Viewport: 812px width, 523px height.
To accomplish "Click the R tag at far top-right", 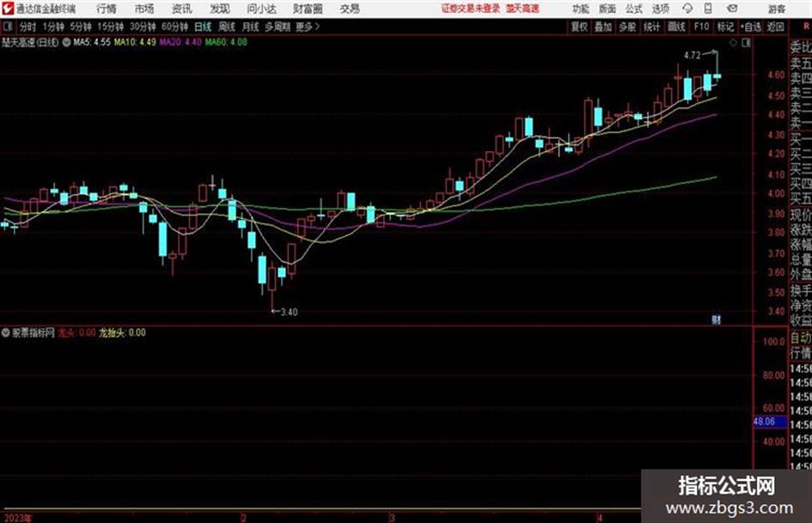I will click(x=806, y=27).
